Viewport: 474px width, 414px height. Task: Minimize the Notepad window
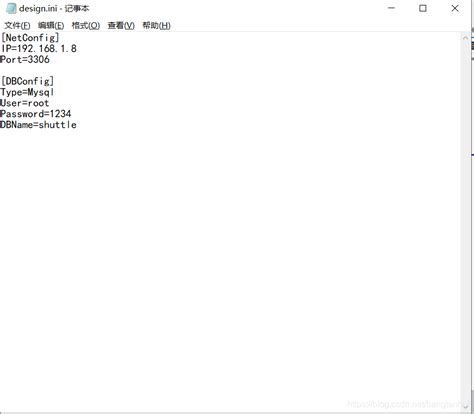coord(392,8)
